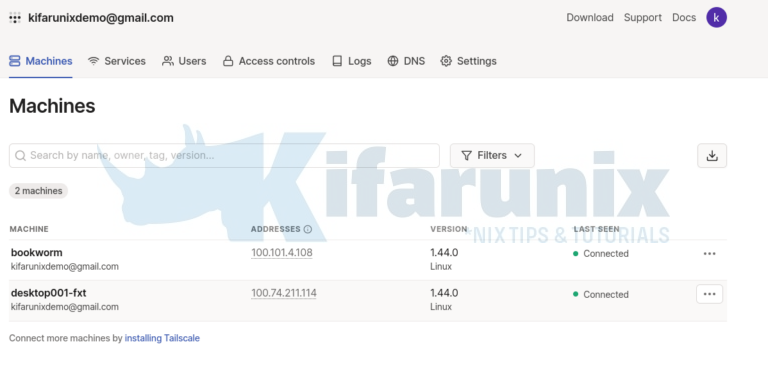Click the Connected status for desktop001-fxt
The height and width of the screenshot is (367, 768).
(600, 294)
